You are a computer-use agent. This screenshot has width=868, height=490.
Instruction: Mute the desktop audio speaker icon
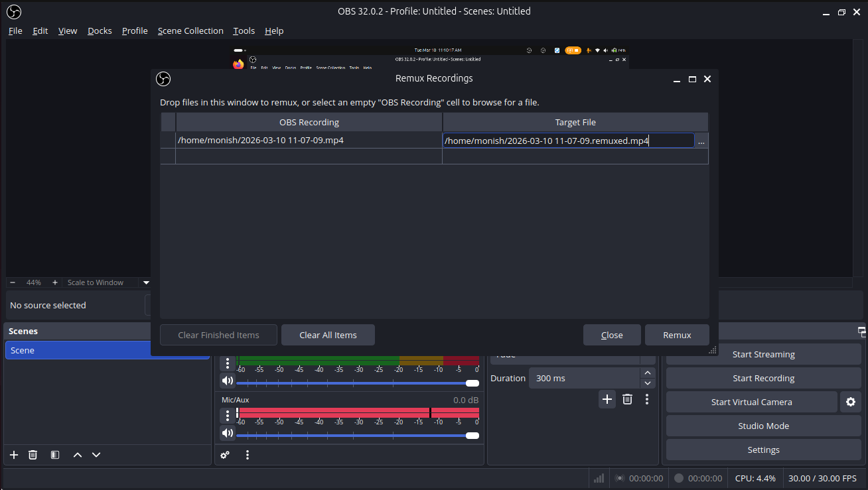coord(228,381)
